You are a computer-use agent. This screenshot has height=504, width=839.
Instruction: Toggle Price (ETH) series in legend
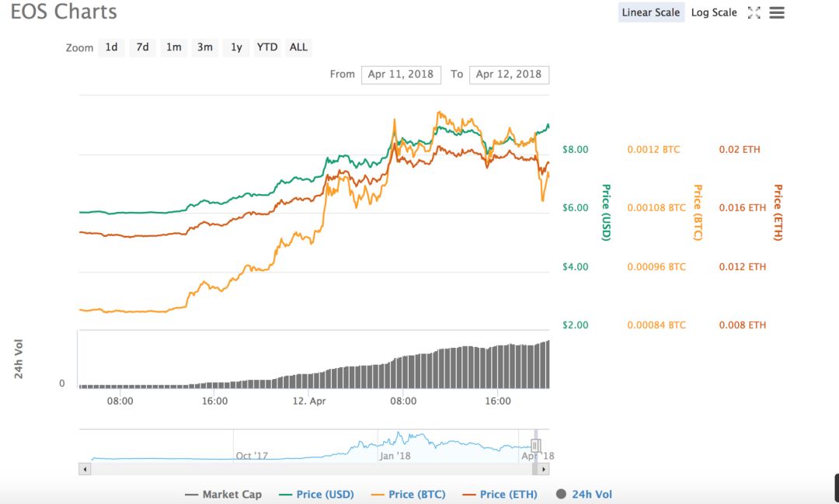point(500,495)
